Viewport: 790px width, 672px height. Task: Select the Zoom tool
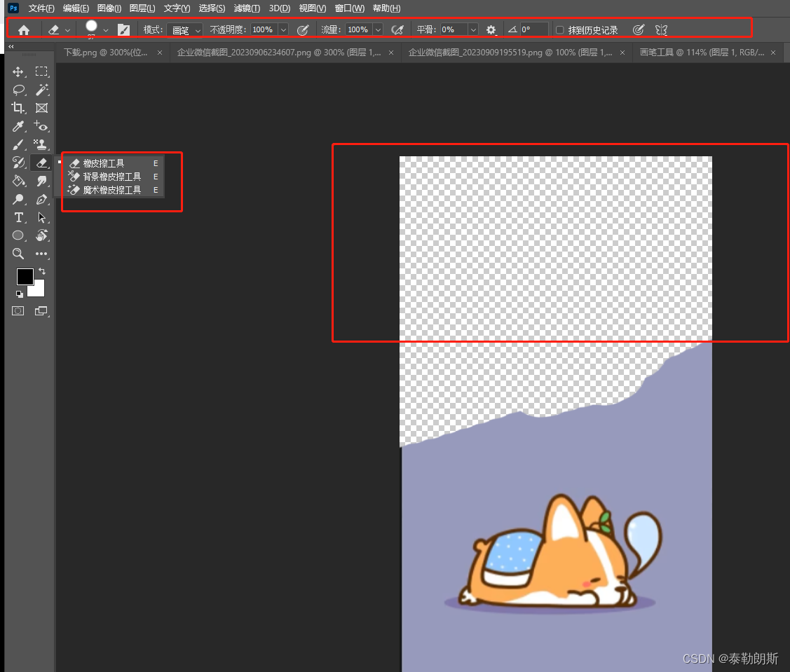18,254
